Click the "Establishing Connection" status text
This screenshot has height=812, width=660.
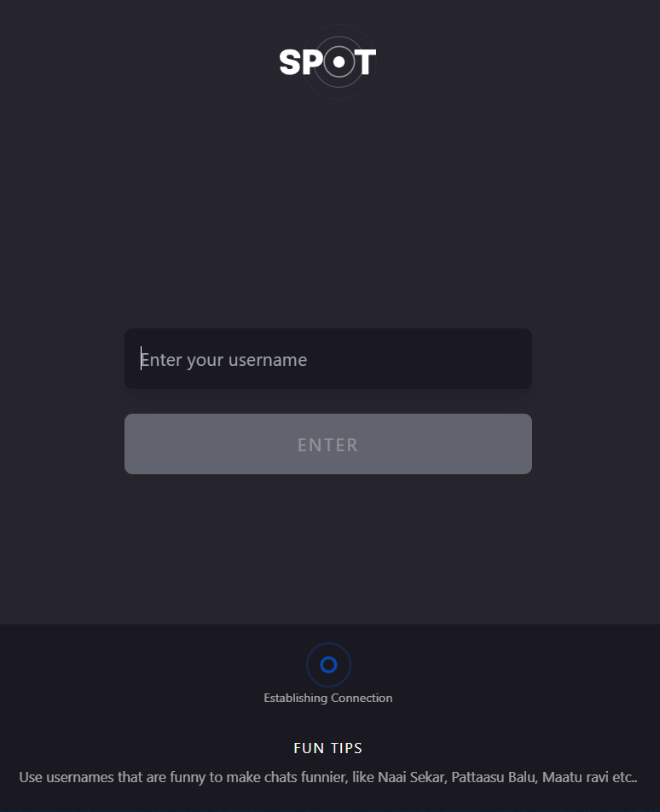tap(328, 698)
